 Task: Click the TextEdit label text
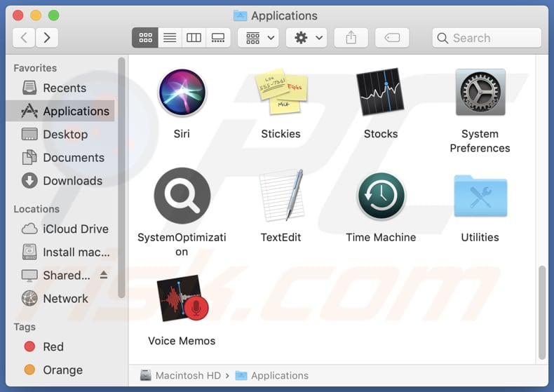(281, 237)
